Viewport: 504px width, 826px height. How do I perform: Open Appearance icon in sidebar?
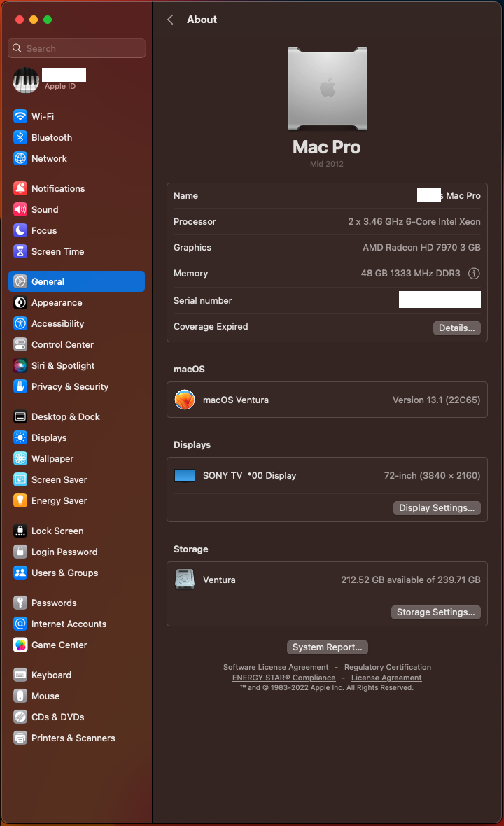click(20, 303)
